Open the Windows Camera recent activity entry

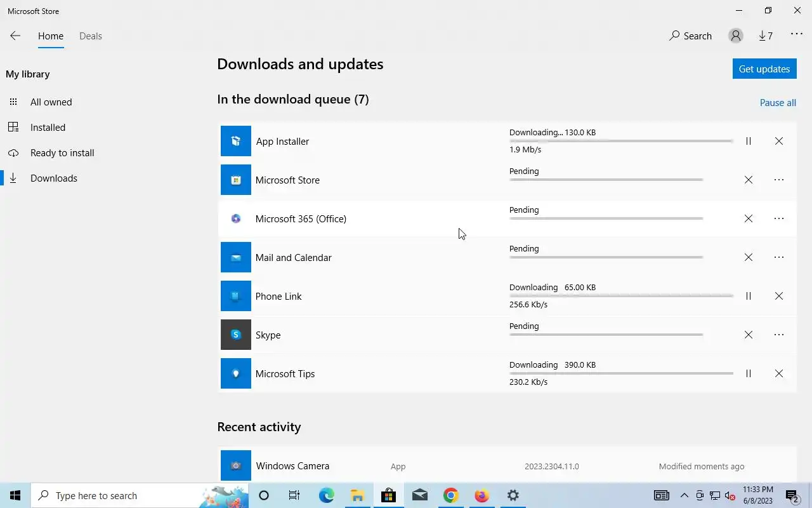(507, 465)
